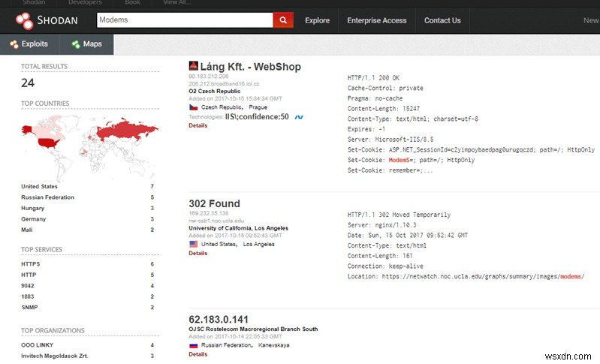600x364 pixels.
Task: Filter by Germany country
Action: tap(33, 219)
